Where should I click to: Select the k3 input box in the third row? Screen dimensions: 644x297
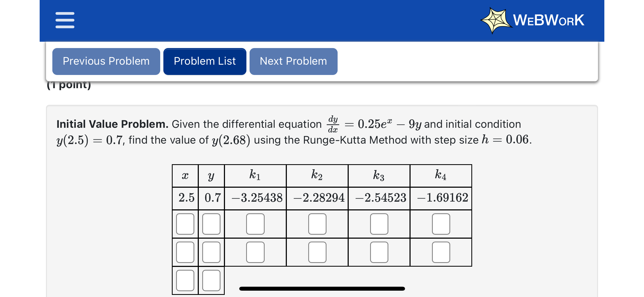tap(379, 253)
